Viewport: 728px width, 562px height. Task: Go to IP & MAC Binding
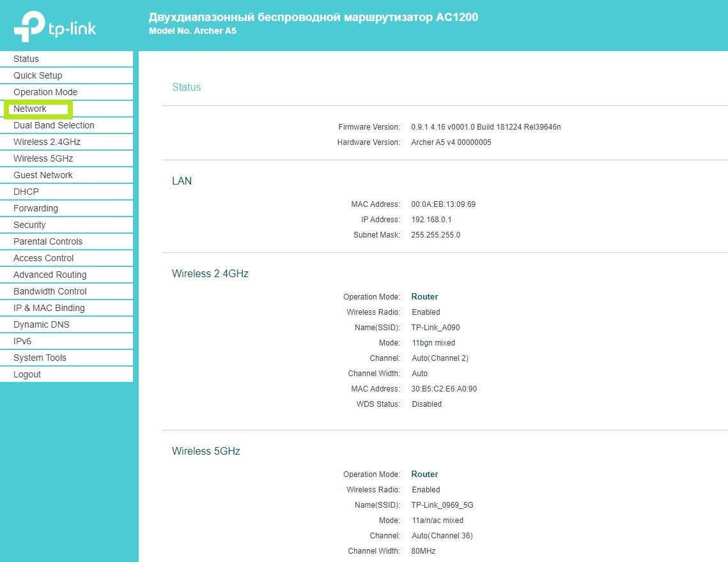pos(49,308)
